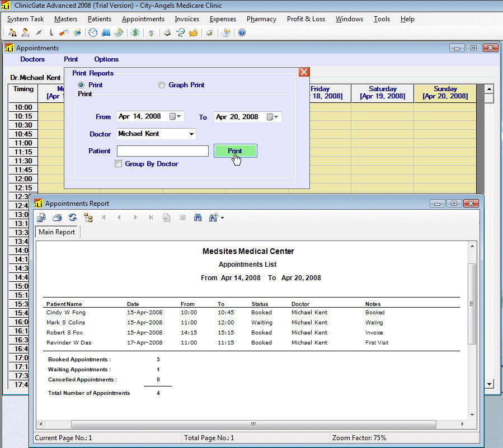This screenshot has height=448, width=503.
Task: Close the Print Reports dialog
Action: pos(304,72)
